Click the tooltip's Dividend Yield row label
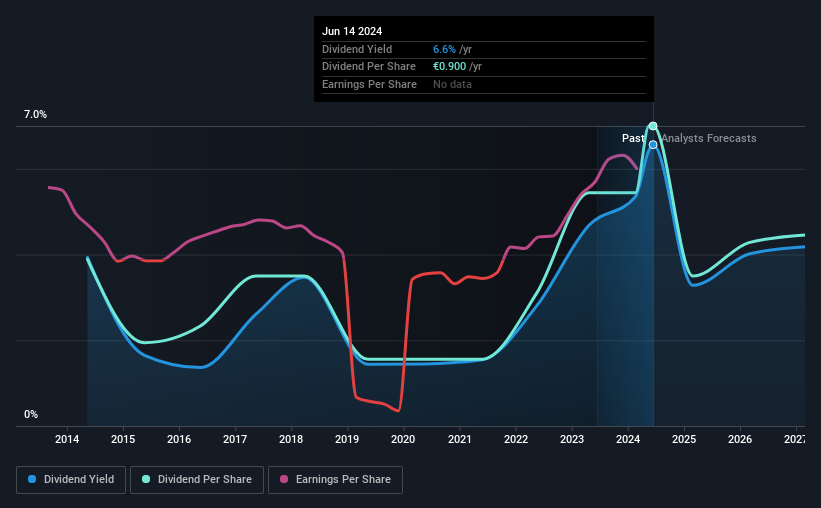The image size is (821, 508). (x=357, y=49)
